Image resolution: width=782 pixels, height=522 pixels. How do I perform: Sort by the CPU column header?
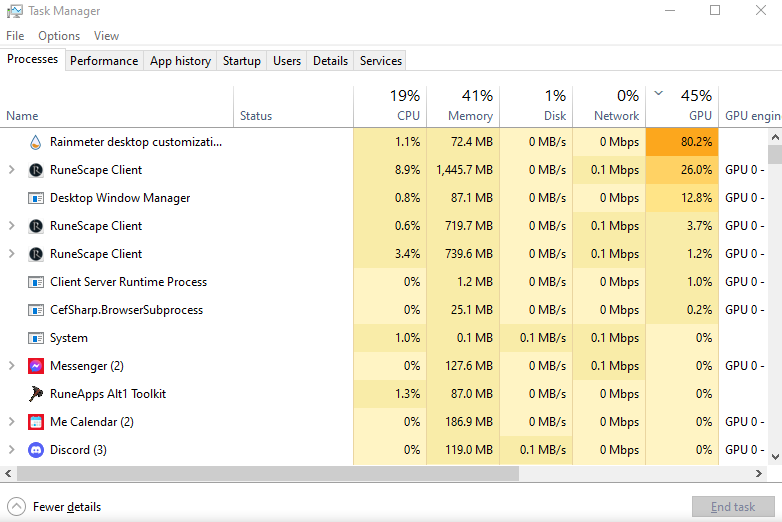click(x=390, y=107)
